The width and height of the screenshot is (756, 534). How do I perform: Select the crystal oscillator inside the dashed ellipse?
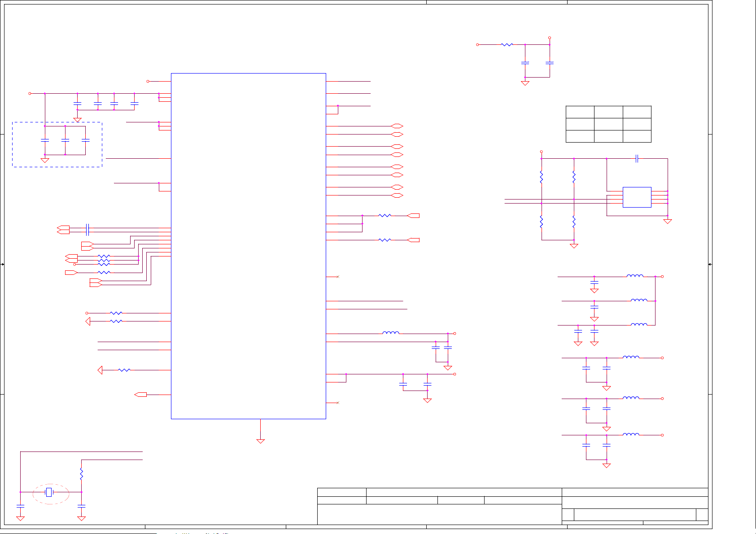pos(49,492)
